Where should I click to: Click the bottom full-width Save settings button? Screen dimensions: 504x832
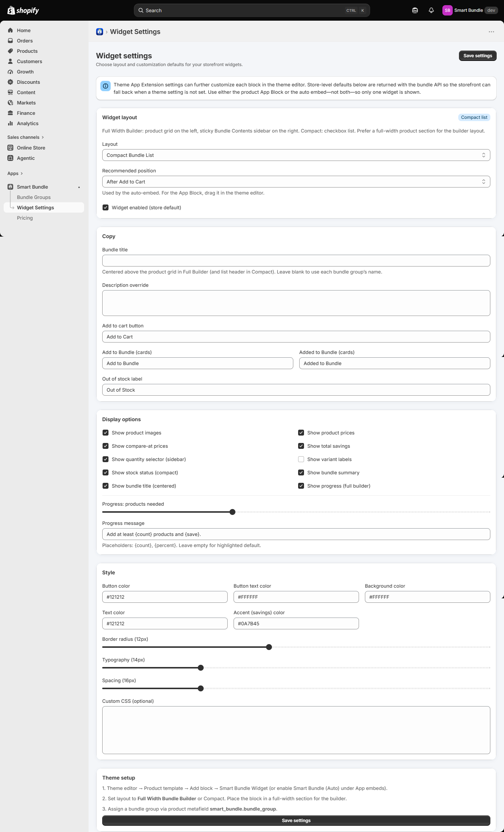point(296,821)
